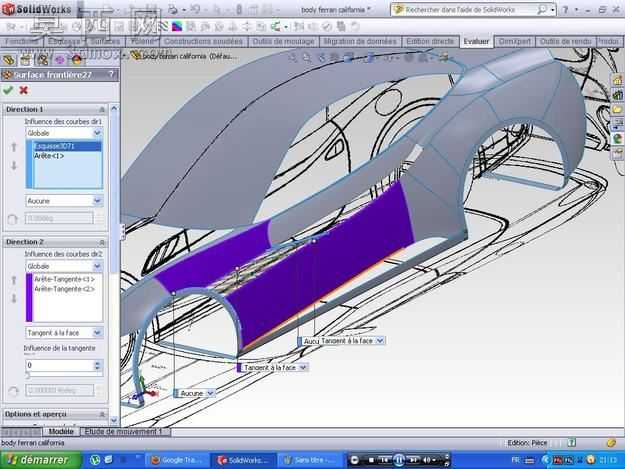The height and width of the screenshot is (469, 625).
Task: Move Direction 1 curve up arrow
Action: pos(14,147)
